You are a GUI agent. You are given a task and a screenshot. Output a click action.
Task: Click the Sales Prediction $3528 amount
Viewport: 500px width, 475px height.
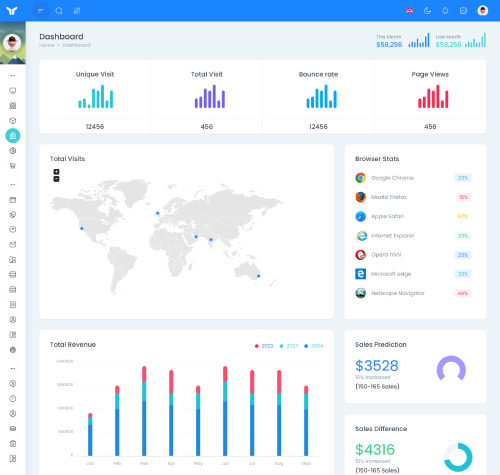(x=377, y=366)
